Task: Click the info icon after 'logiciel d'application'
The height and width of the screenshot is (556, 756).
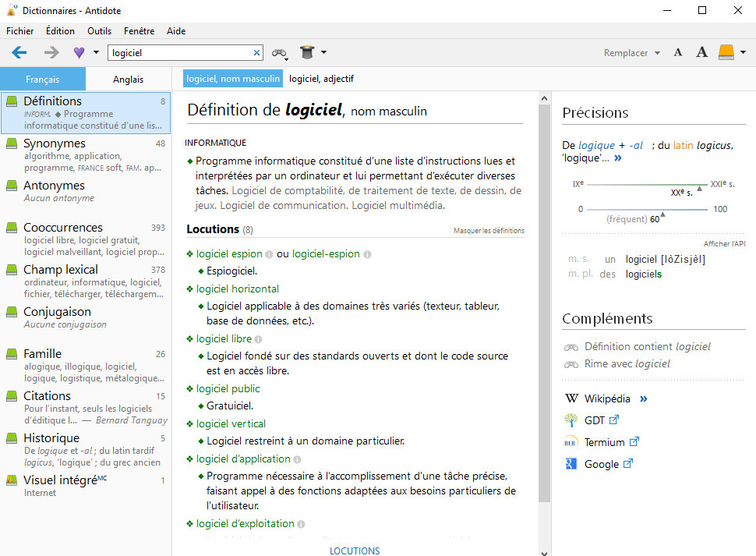Action: [x=297, y=459]
